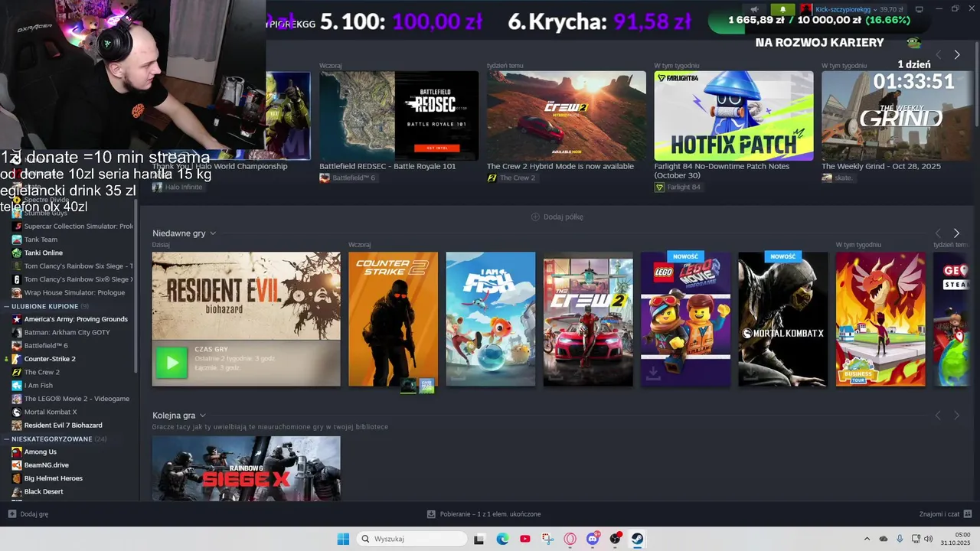Go back in news shelf with left arrow

tap(938, 54)
